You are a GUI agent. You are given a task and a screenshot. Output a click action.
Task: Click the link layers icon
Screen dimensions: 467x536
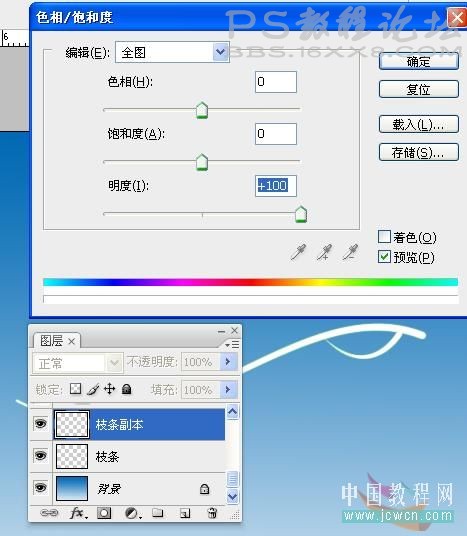click(49, 513)
